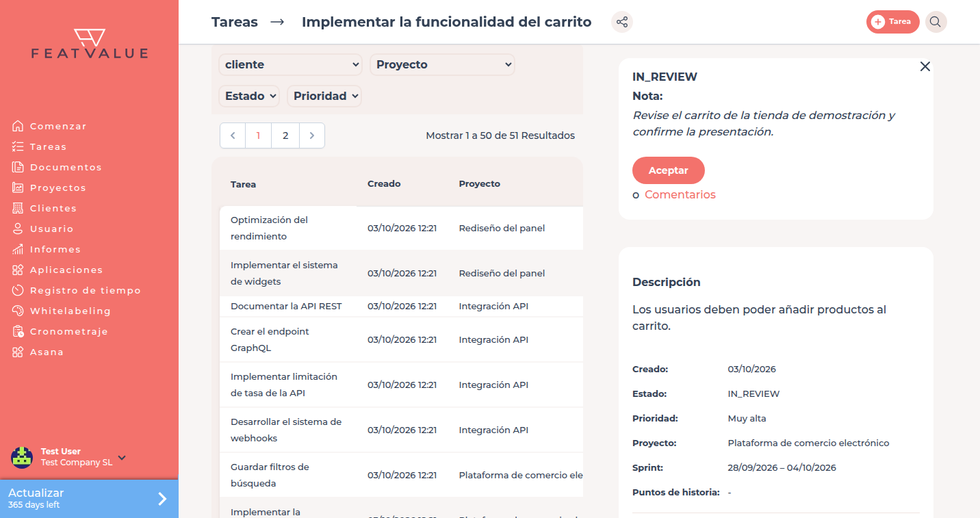Click the Documentos file icon
This screenshot has height=518, width=980.
[x=18, y=167]
